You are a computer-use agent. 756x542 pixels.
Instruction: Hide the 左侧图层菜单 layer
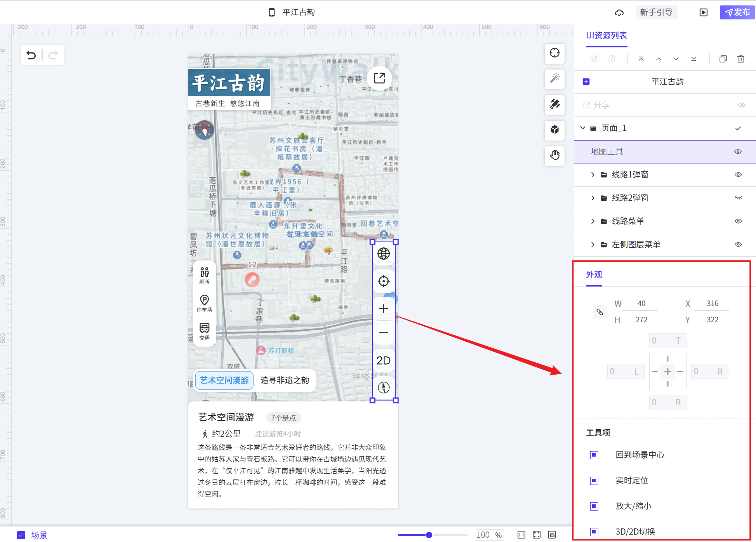(x=738, y=245)
